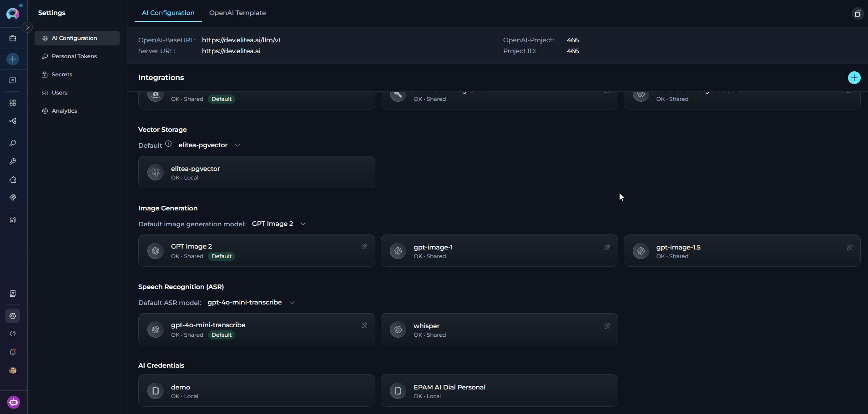Open the EPAM AI Dial Personal credential card
868x414 pixels.
tap(499, 391)
